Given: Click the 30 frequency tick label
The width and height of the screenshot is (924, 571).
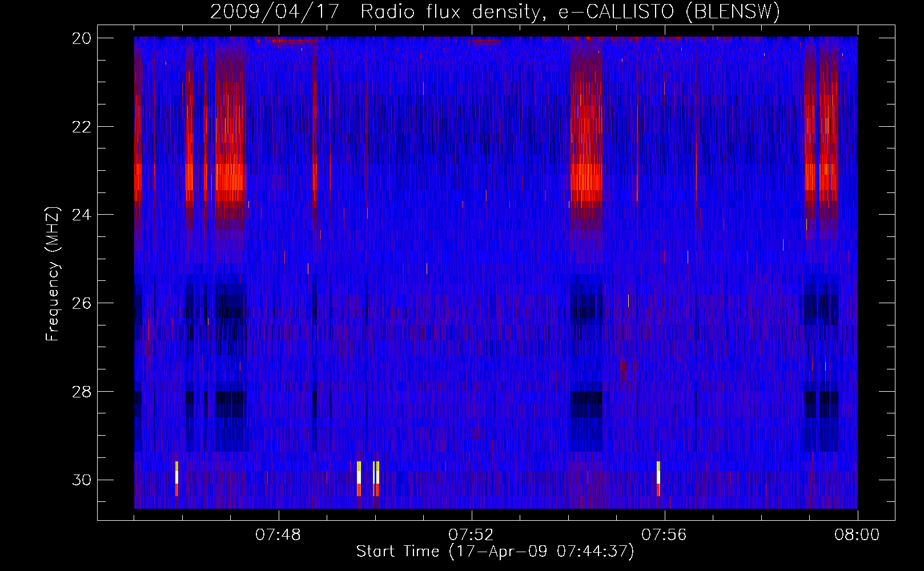Looking at the screenshot, I should pos(82,480).
